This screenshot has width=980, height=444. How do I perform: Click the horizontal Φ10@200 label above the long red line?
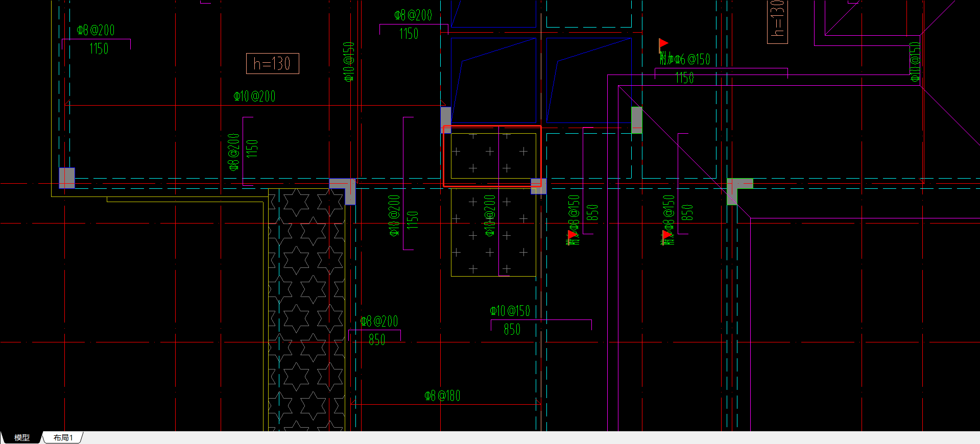click(254, 96)
